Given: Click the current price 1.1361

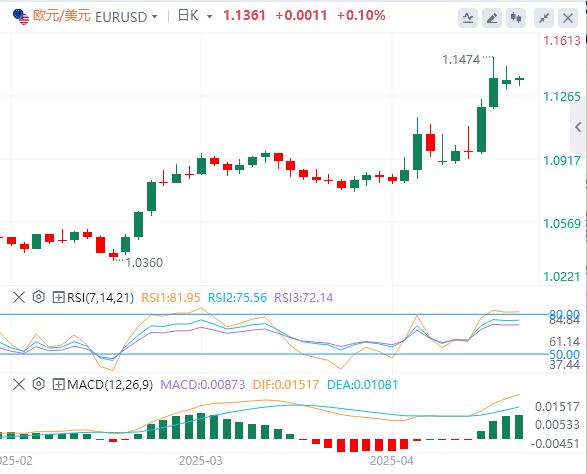Looking at the screenshot, I should [x=244, y=16].
